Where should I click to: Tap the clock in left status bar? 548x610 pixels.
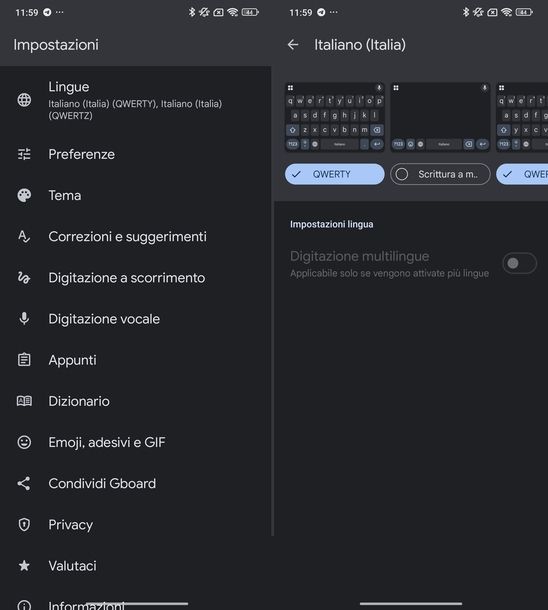(x=27, y=12)
